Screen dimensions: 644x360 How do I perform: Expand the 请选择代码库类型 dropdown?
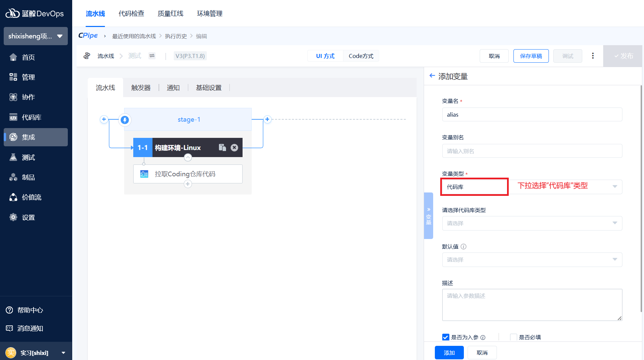point(532,223)
